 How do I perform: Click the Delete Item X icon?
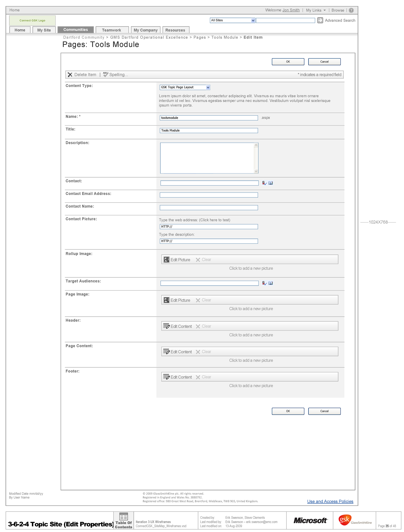click(x=70, y=75)
